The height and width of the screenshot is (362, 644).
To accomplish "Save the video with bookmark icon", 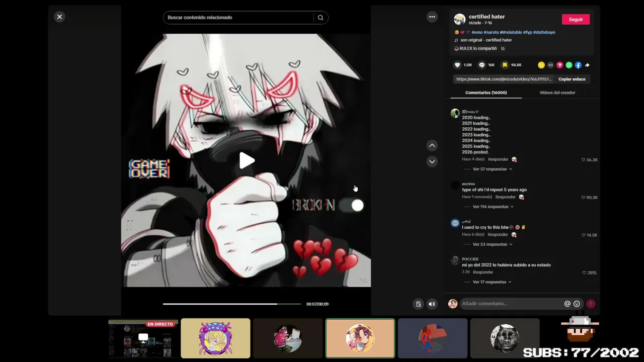I will (505, 65).
